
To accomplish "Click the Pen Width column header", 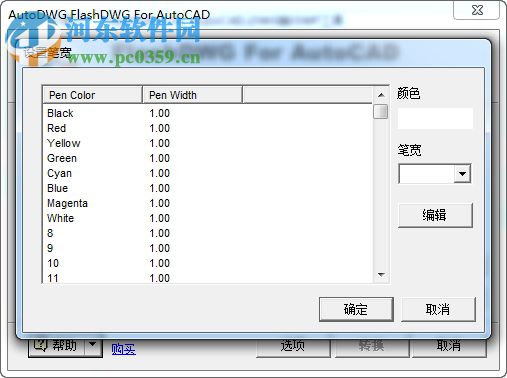I will click(192, 95).
